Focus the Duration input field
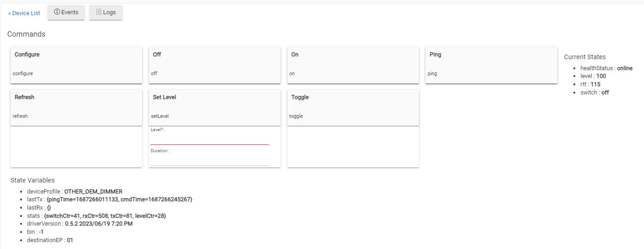This screenshot has width=644, height=249. [x=209, y=161]
